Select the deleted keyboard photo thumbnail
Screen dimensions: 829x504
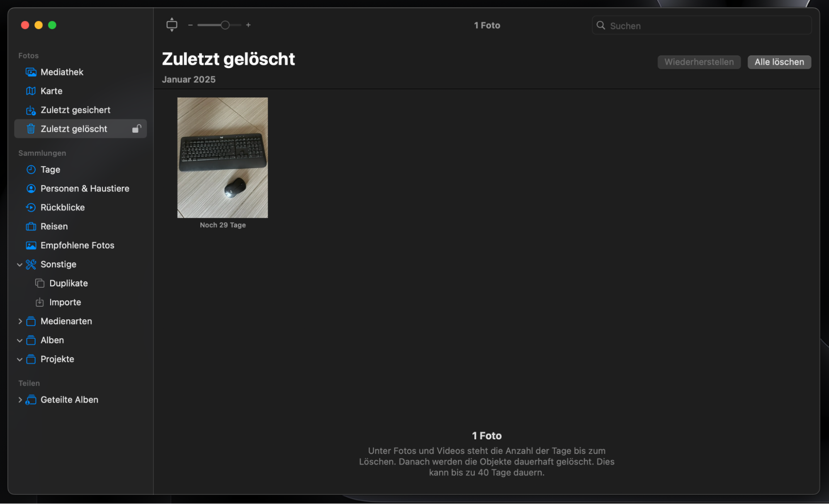pos(222,157)
